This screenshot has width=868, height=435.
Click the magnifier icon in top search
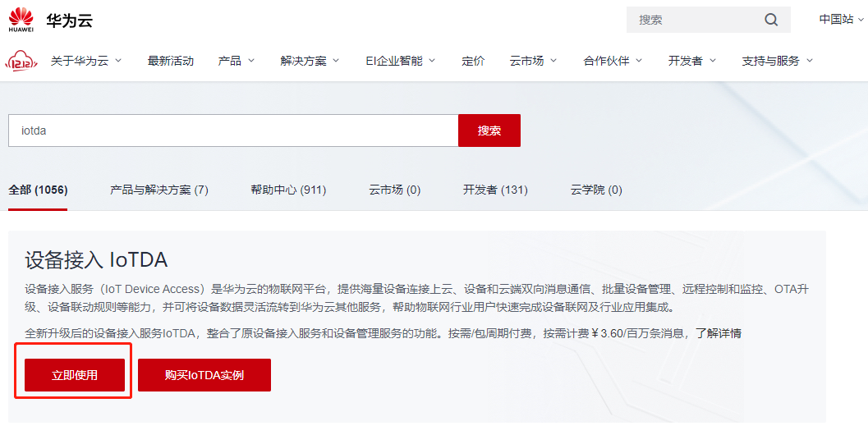coord(771,20)
